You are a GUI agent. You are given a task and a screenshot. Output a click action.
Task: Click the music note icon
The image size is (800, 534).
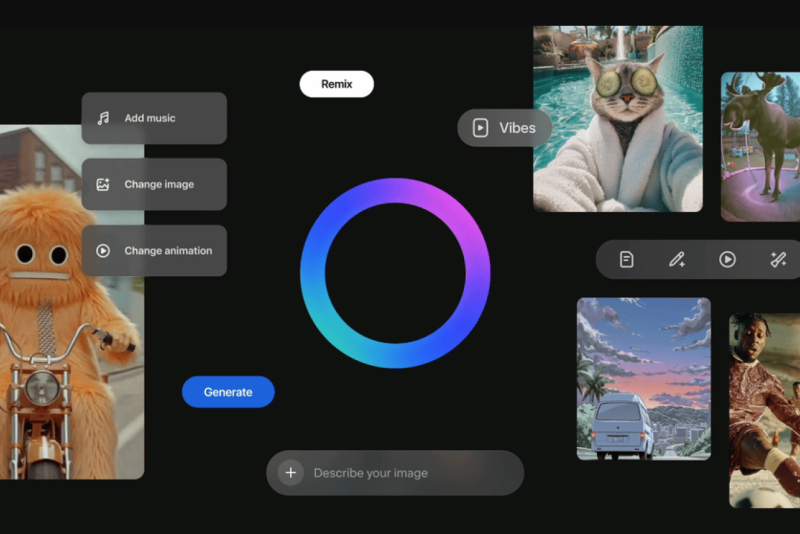[103, 118]
